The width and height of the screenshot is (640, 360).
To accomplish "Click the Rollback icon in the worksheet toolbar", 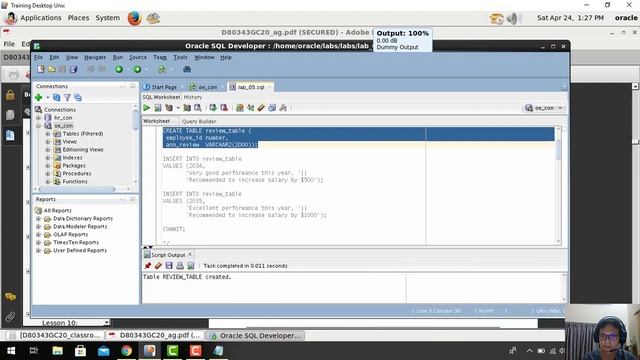I will tap(224, 108).
